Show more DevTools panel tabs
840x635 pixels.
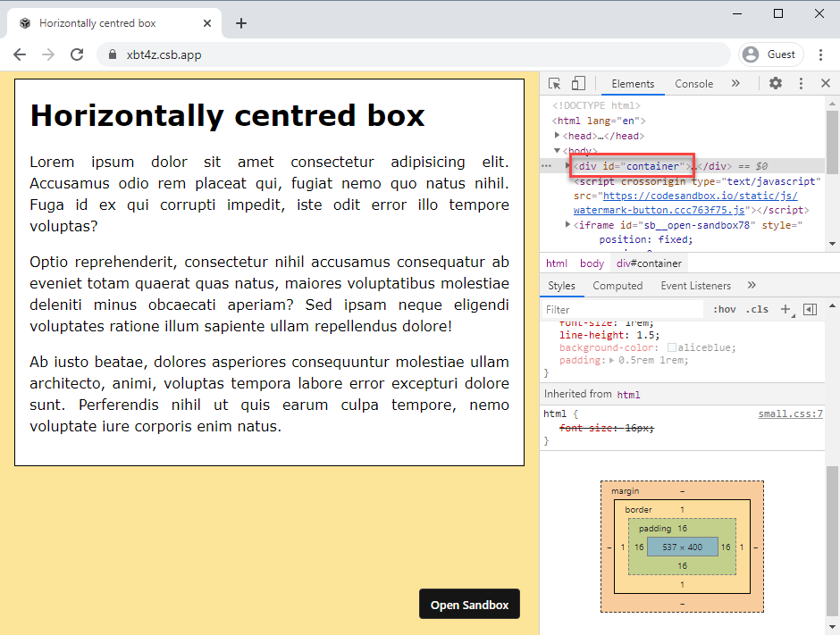click(735, 83)
